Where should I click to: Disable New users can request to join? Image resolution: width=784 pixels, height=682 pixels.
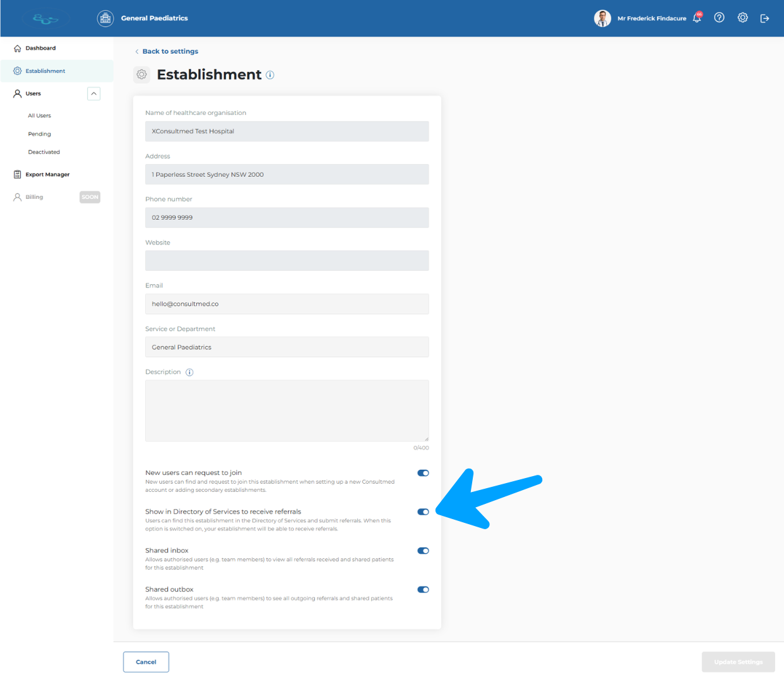(423, 473)
